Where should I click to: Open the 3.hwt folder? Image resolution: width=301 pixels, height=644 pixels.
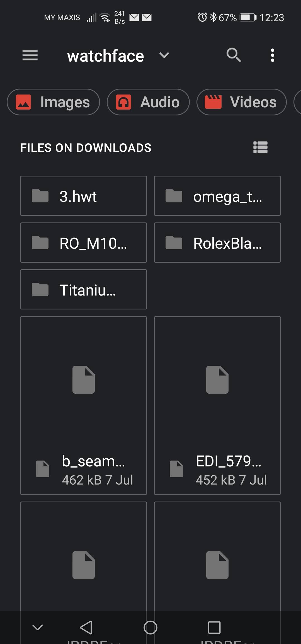(x=83, y=196)
